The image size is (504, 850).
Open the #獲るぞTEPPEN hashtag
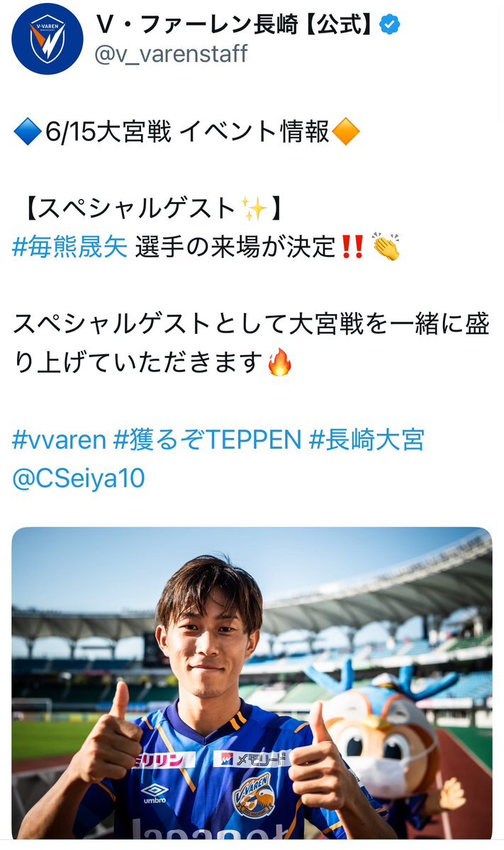(207, 440)
